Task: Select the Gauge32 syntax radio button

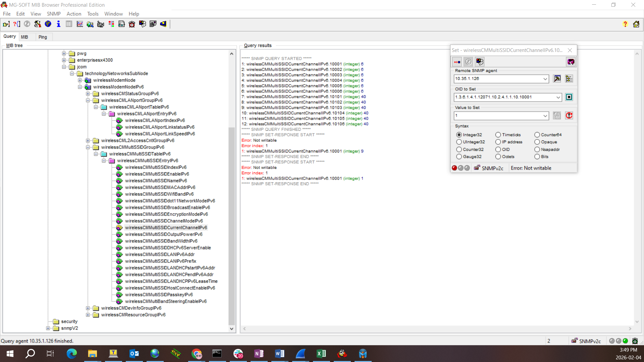Action: tap(459, 157)
